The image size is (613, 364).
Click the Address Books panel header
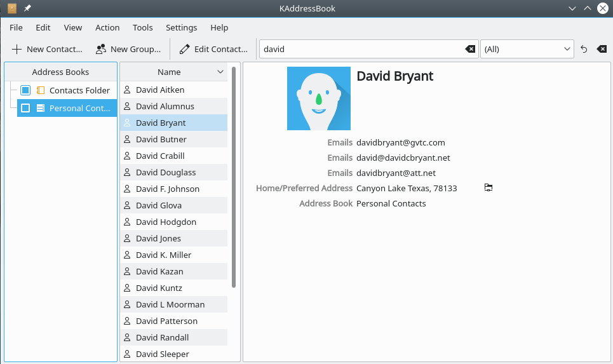pyautogui.click(x=60, y=72)
